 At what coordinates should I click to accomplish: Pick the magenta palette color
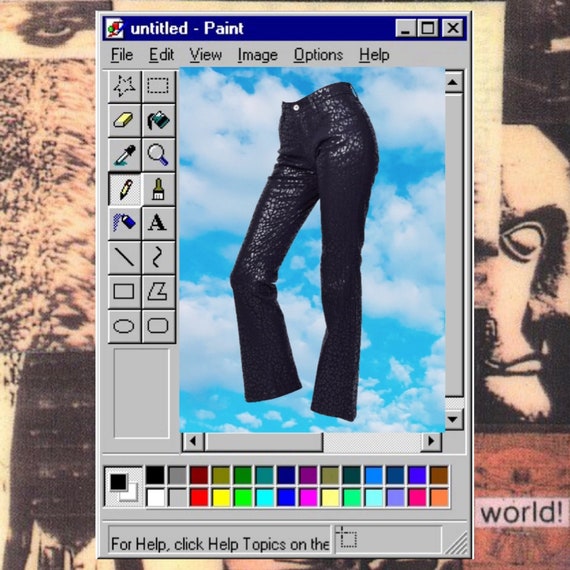tap(308, 497)
